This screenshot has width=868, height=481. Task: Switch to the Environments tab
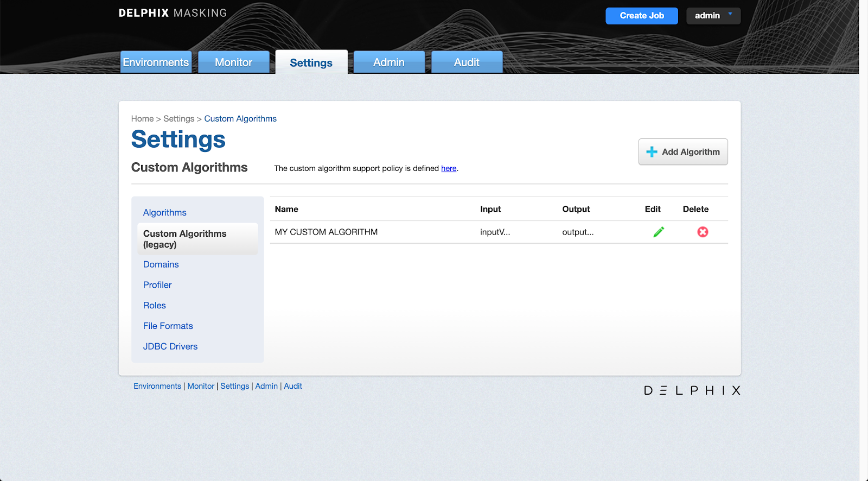pyautogui.click(x=156, y=62)
